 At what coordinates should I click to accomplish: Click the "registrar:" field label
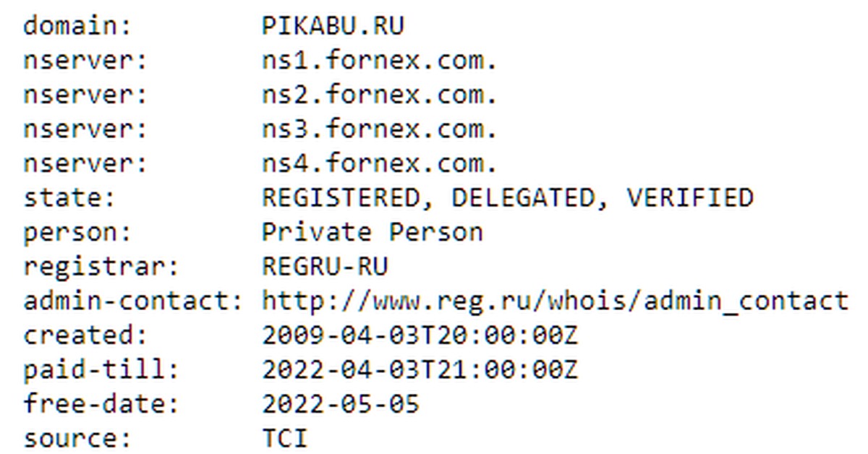101,267
